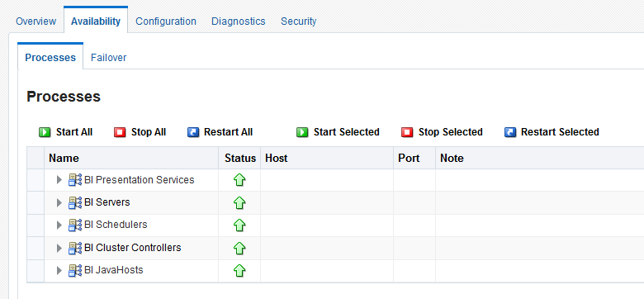
Task: Click the BI Presentation Services component icon
Action: point(75,180)
